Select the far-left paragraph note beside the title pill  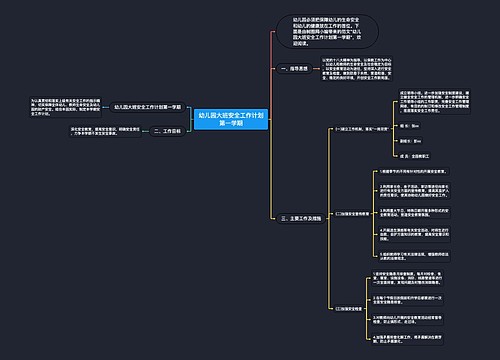tap(66, 107)
